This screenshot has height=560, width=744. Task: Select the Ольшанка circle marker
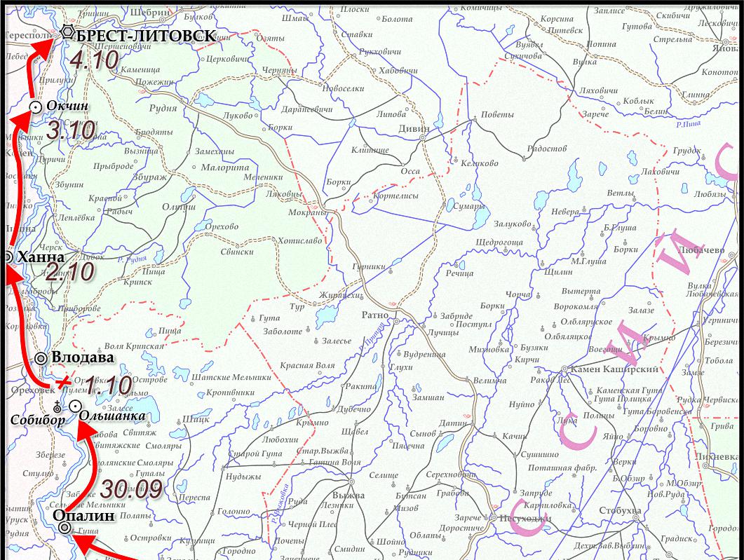74,406
